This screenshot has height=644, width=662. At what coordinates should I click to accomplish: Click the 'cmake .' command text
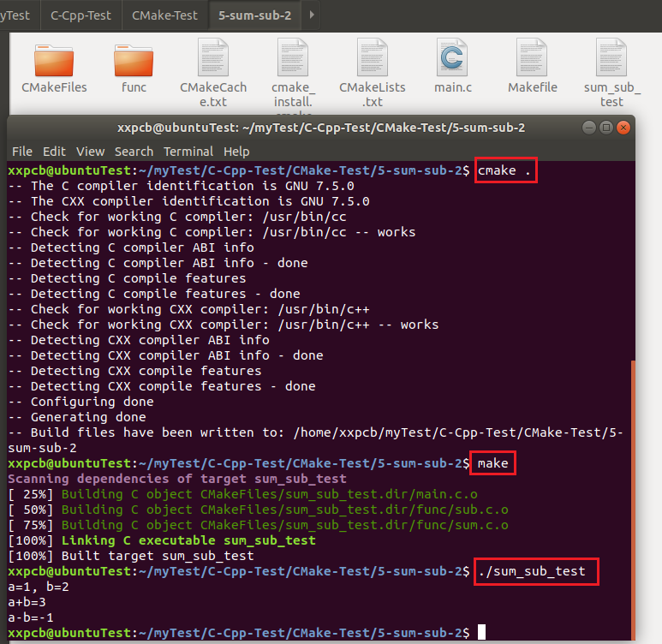click(x=504, y=170)
